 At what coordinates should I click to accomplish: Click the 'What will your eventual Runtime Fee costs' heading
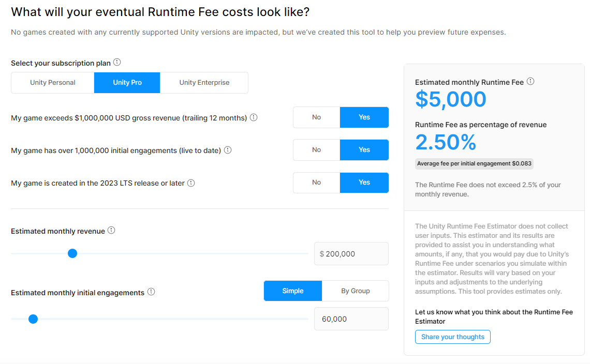coord(160,12)
